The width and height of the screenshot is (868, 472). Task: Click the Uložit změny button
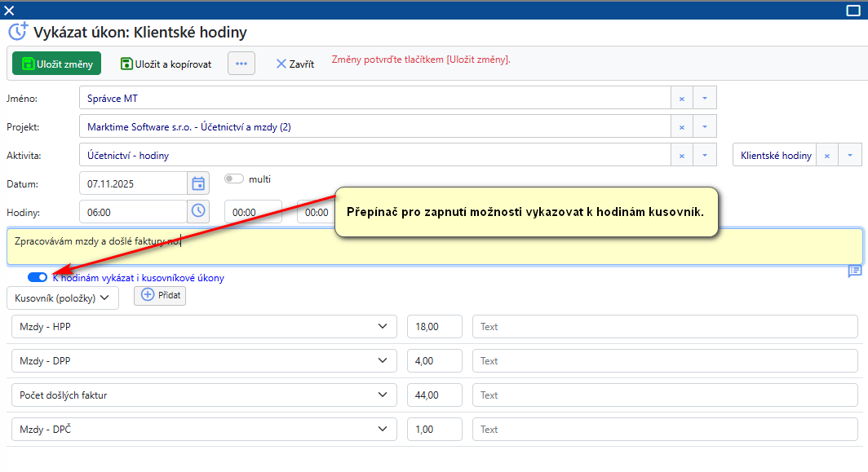point(56,64)
